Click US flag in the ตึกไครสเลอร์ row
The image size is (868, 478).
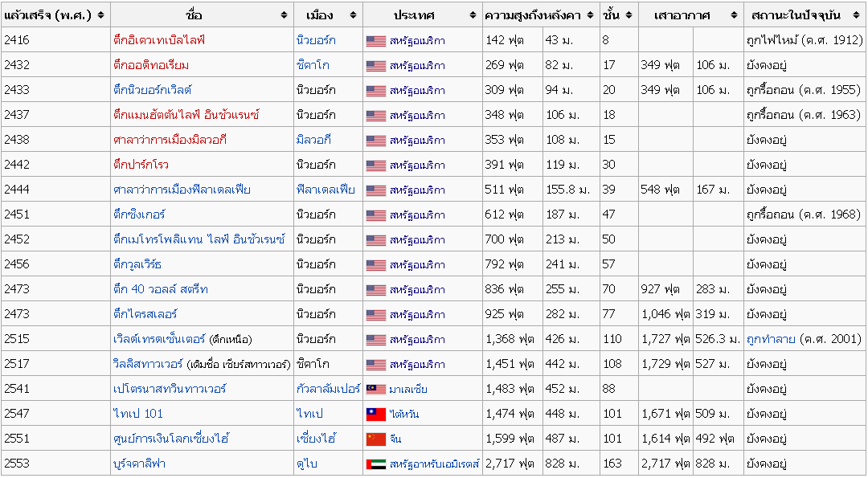(x=375, y=315)
